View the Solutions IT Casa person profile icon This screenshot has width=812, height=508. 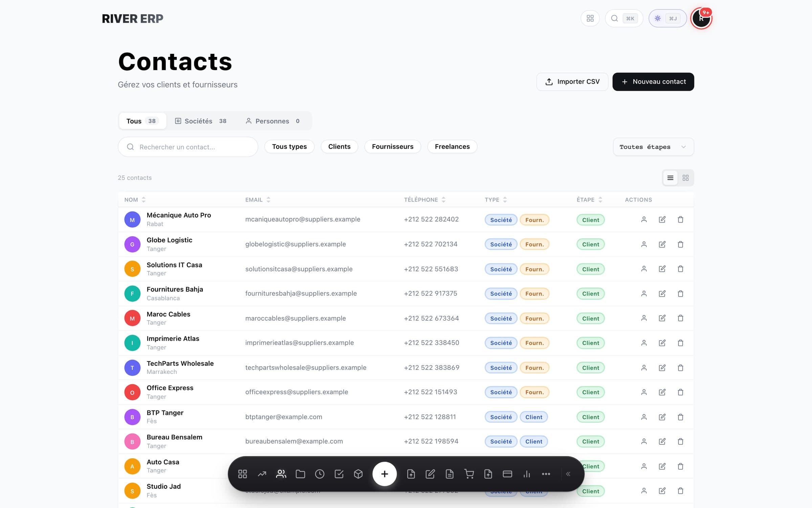click(644, 269)
